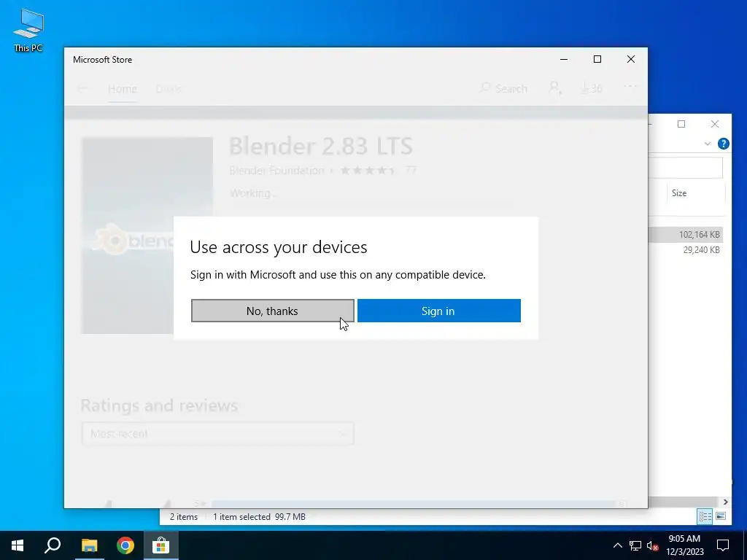747x560 pixels.
Task: Open taskbar search magnifier
Action: coord(53,545)
